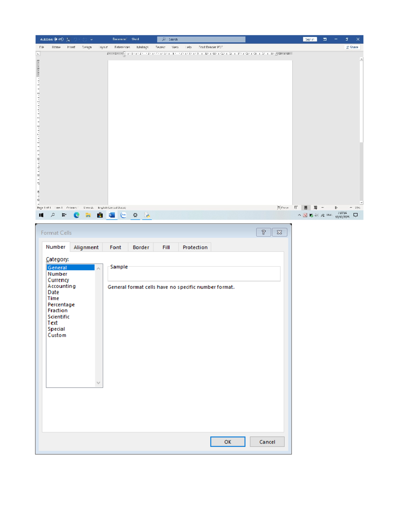Open Ribbon Display Options icon in Word
The width and height of the screenshot is (399, 532).
pos(325,39)
